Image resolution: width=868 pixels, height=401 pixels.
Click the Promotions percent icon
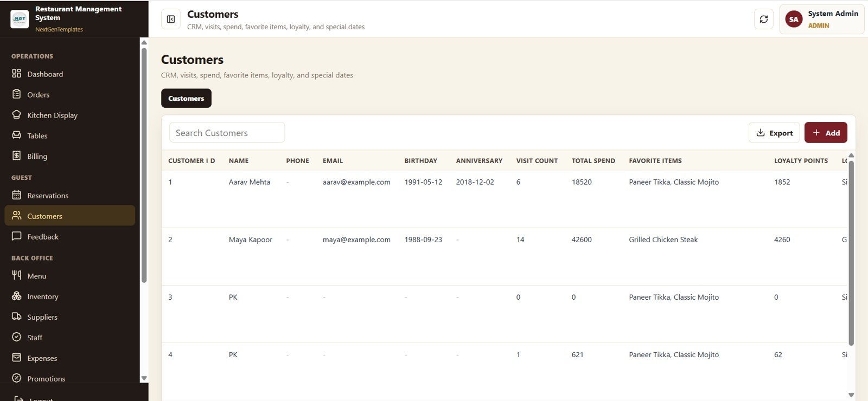[17, 378]
